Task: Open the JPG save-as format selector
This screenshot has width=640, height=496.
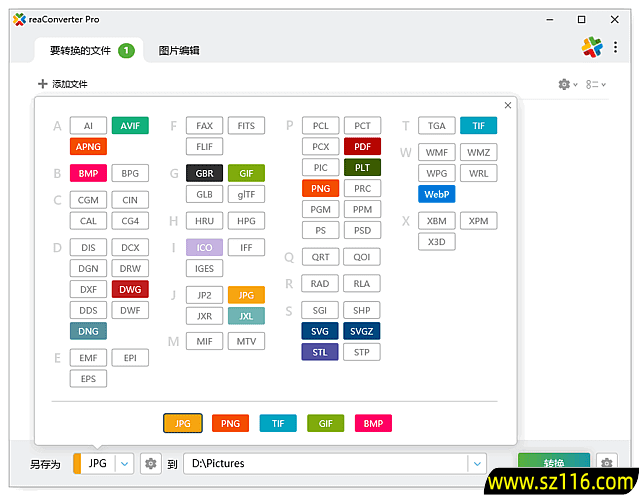Action: (x=97, y=464)
